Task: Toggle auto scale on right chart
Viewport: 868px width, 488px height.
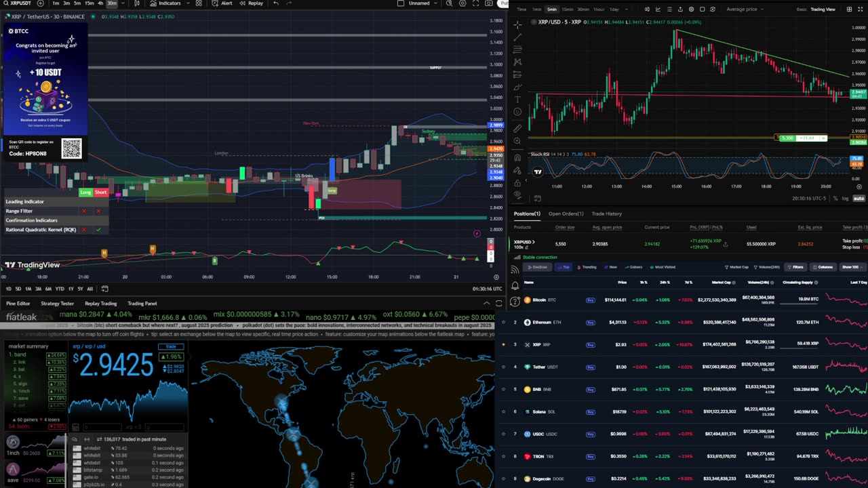Action: point(859,199)
